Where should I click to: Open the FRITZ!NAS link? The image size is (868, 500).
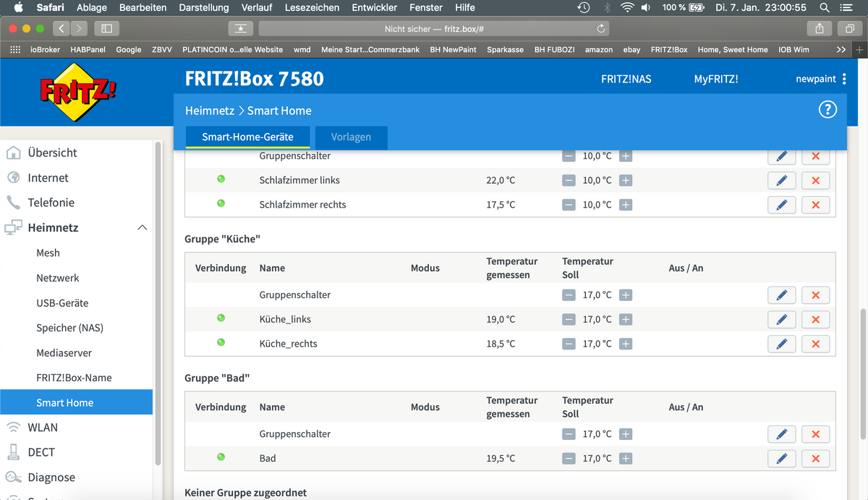626,79
